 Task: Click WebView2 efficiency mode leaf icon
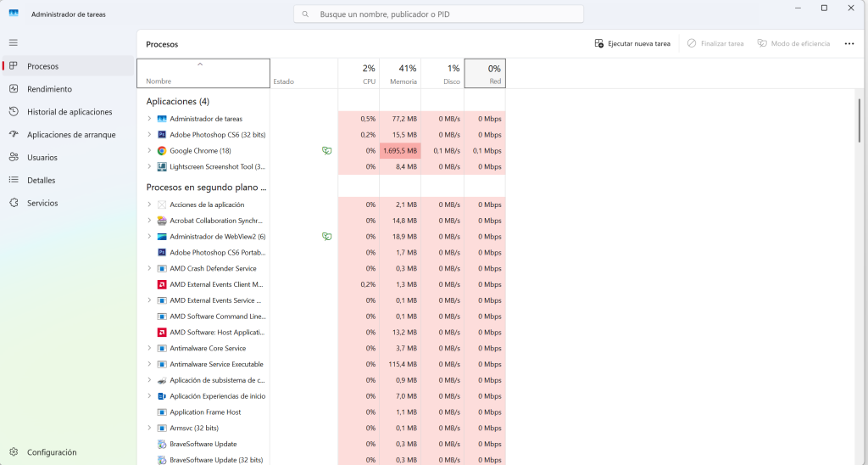(x=326, y=237)
